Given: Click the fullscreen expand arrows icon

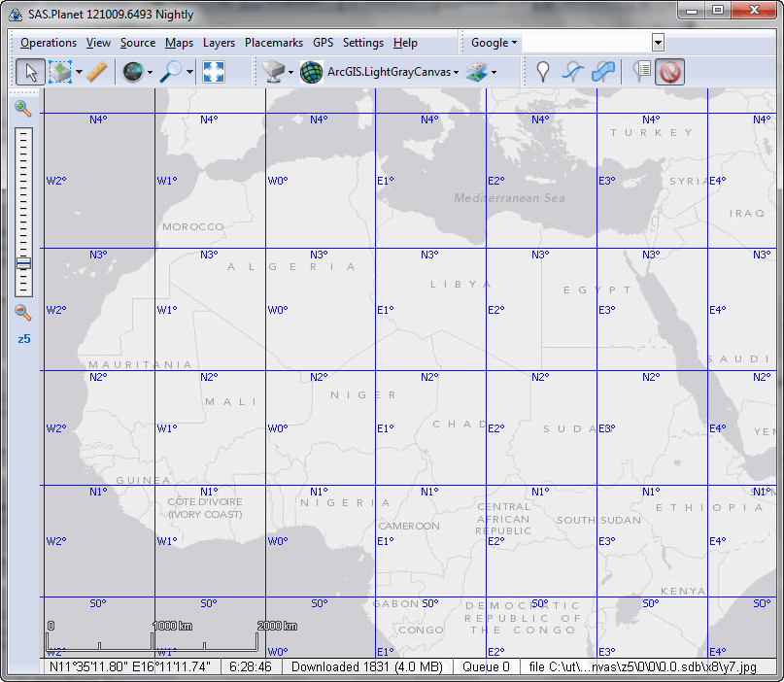Looking at the screenshot, I should point(213,72).
